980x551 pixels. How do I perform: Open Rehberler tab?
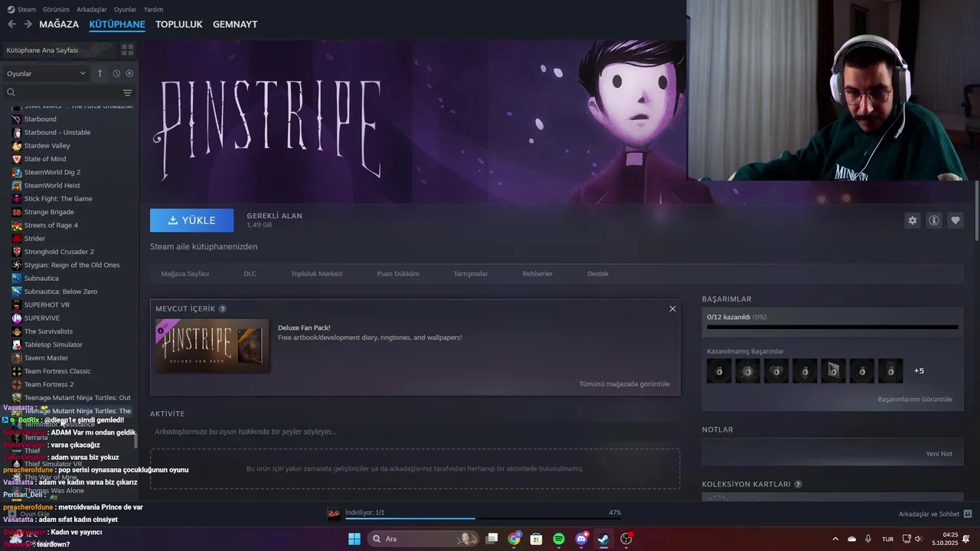pos(537,274)
